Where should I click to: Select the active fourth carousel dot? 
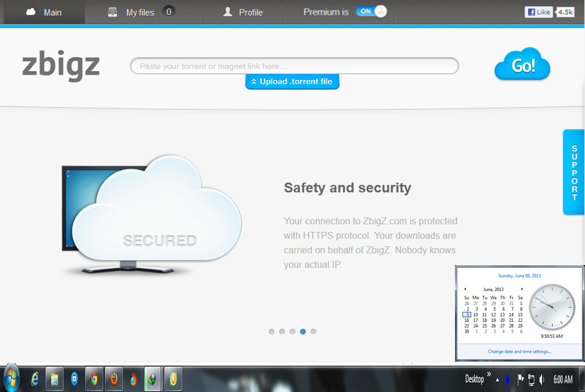pyautogui.click(x=303, y=331)
